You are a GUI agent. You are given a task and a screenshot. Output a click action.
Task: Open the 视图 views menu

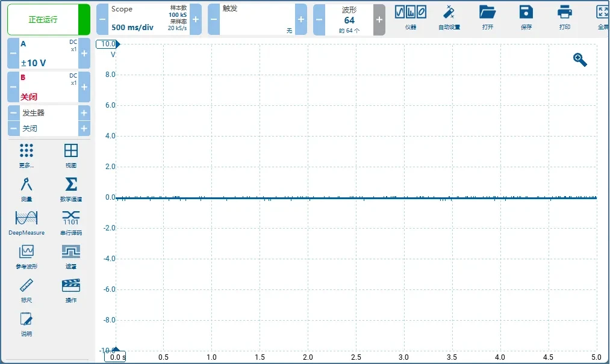70,155
